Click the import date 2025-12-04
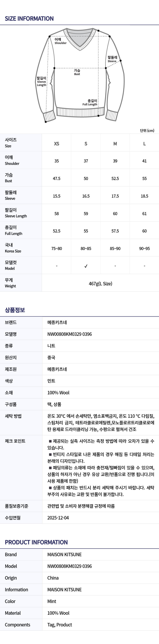The image size is (159, 644). [58, 518]
